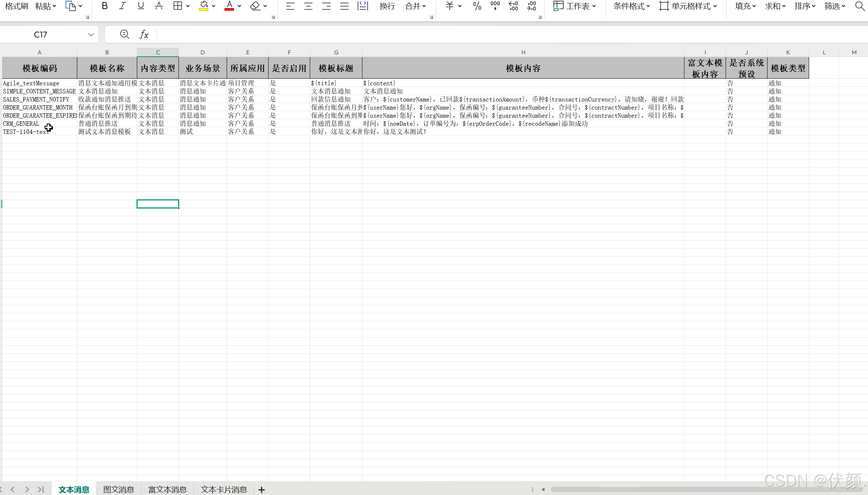Switch to the 图文消息 sheet tab
This screenshot has width=868, height=495.
click(118, 489)
